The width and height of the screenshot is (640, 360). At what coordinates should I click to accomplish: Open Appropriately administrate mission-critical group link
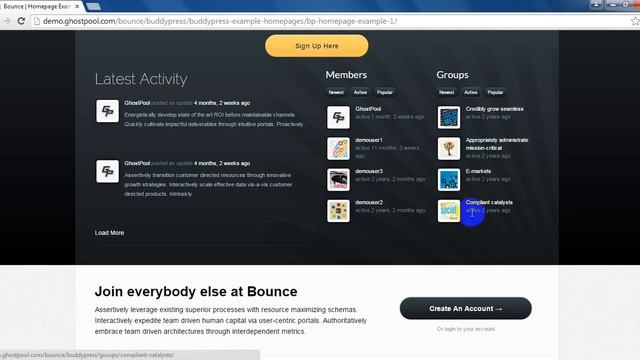point(497,144)
